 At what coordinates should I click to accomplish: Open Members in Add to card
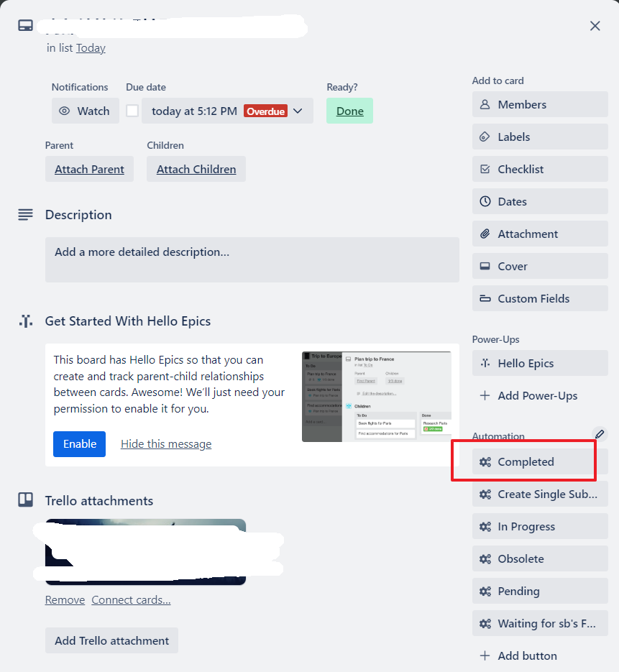[x=540, y=104]
